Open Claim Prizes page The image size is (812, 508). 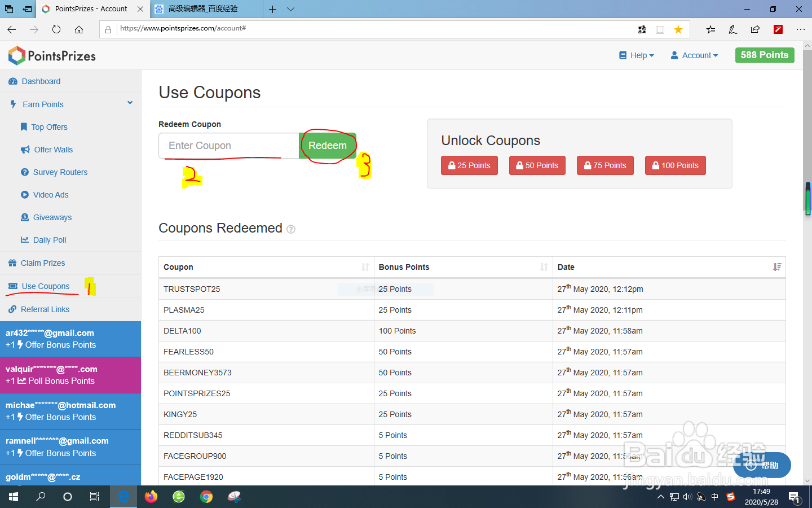coord(37,263)
